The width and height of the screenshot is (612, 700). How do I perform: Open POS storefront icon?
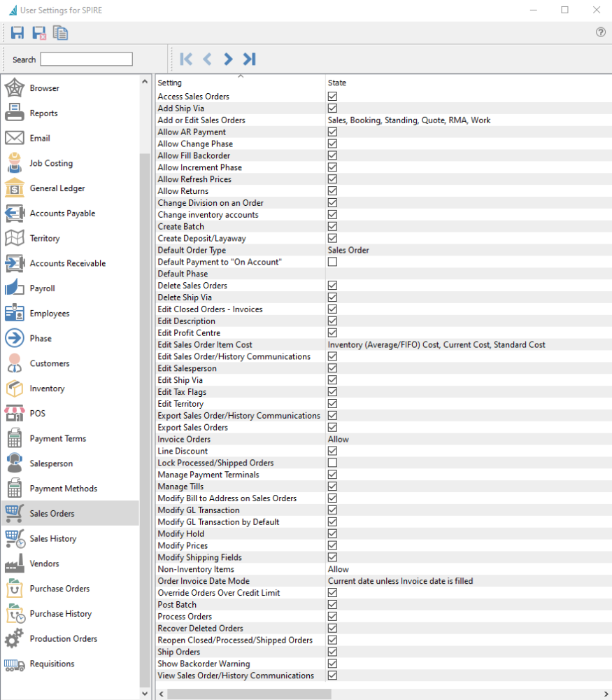(14, 414)
